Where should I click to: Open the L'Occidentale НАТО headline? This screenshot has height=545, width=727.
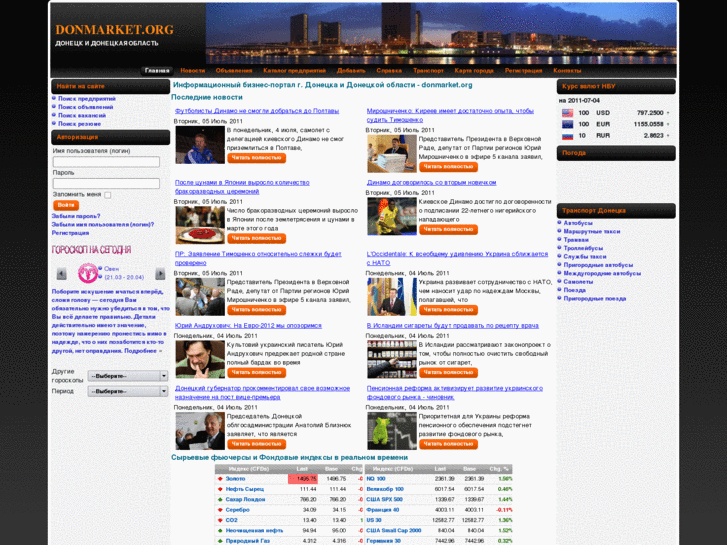pos(457,258)
